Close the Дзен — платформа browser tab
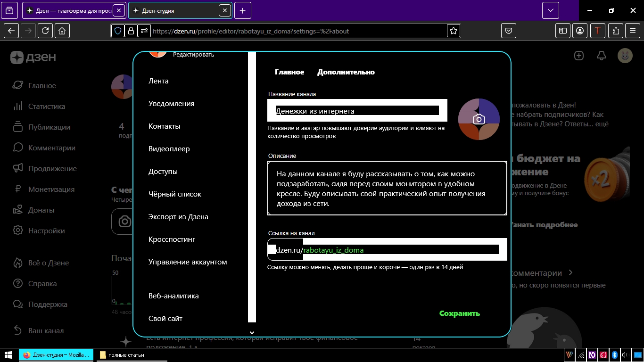This screenshot has height=362, width=644. (119, 10)
